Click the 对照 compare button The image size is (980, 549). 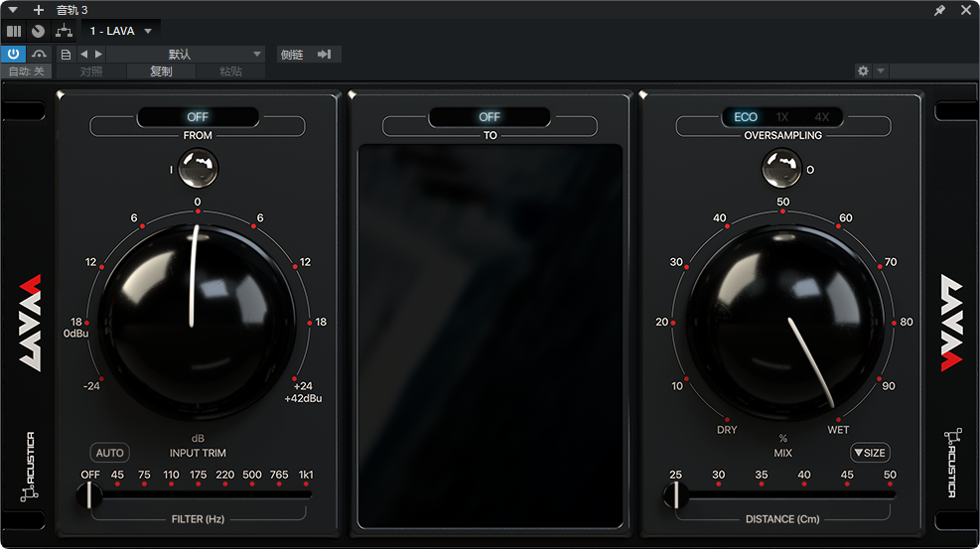click(x=91, y=71)
